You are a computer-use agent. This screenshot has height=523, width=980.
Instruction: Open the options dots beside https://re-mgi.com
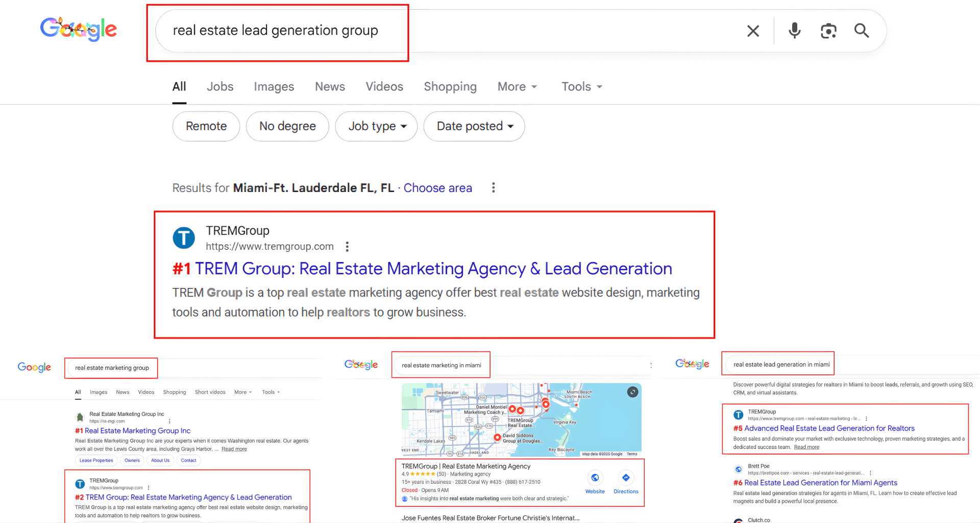point(169,421)
